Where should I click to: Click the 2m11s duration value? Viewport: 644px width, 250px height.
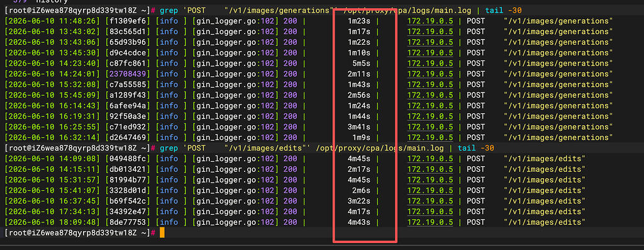click(359, 74)
